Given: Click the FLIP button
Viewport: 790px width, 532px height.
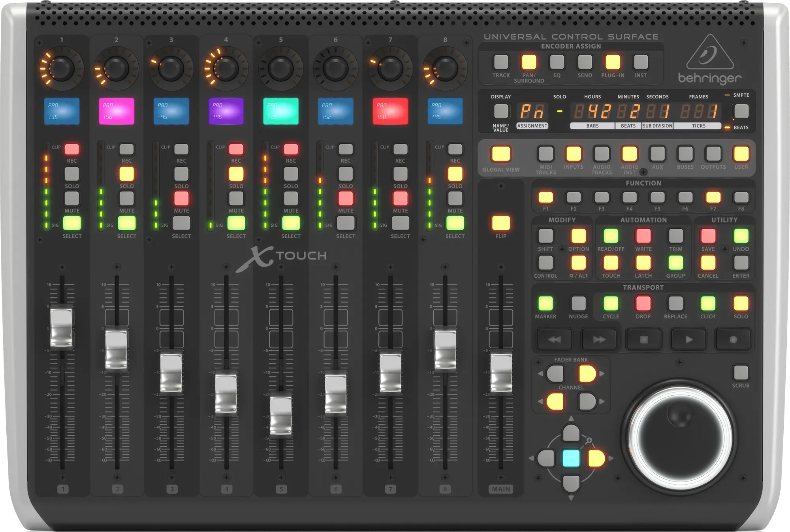Looking at the screenshot, I should [x=501, y=223].
